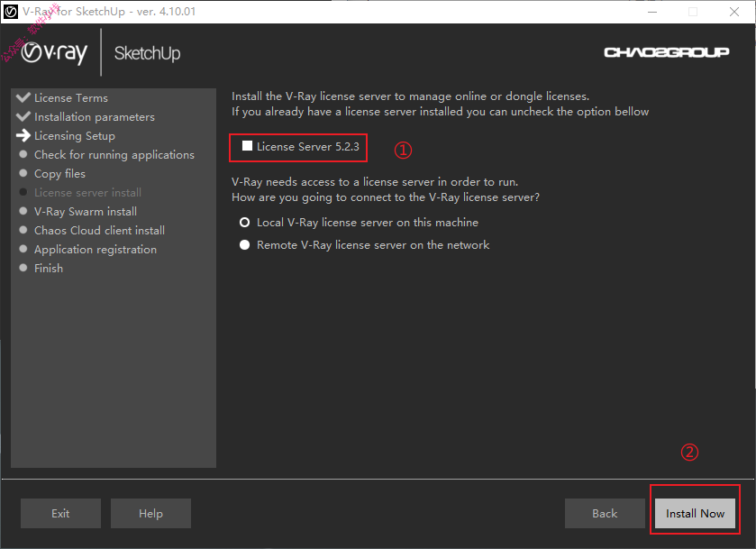
Task: Select the License server install step
Action: pos(87,193)
